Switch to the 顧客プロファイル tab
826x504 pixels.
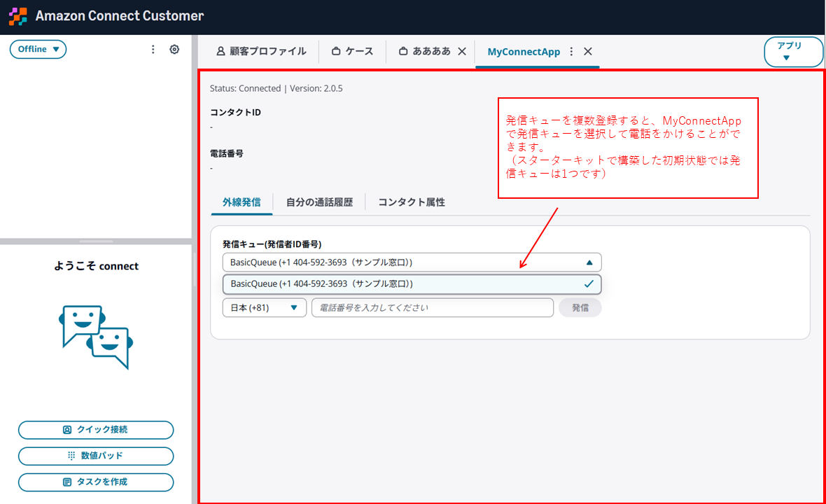pos(261,51)
